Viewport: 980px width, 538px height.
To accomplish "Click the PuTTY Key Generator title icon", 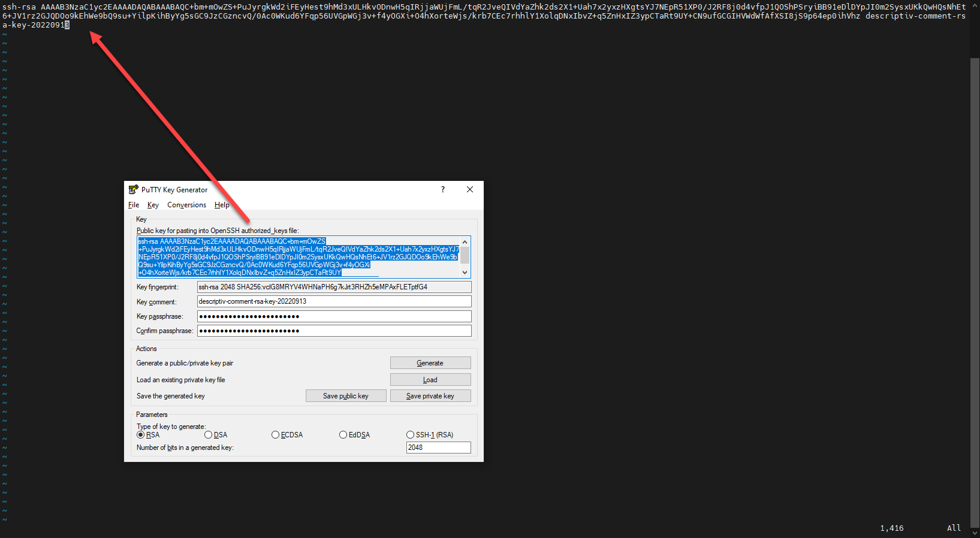I will pos(133,189).
